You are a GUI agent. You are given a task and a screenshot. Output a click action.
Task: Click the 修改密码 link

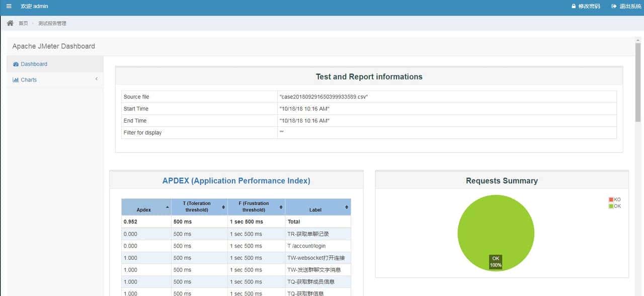(x=589, y=7)
